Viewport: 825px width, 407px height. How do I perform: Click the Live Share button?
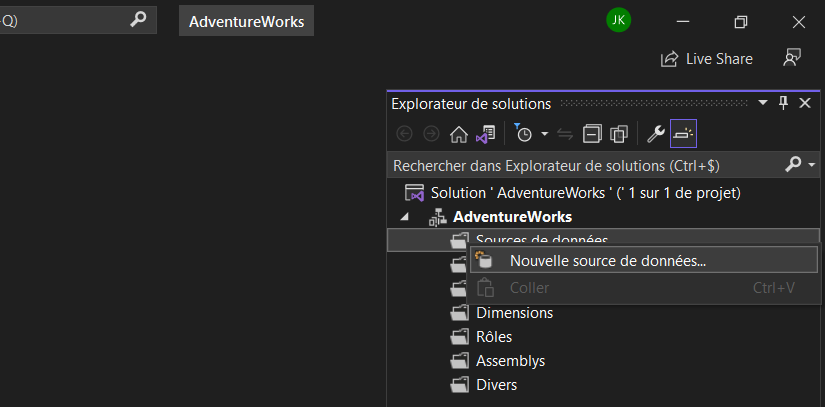tap(707, 58)
